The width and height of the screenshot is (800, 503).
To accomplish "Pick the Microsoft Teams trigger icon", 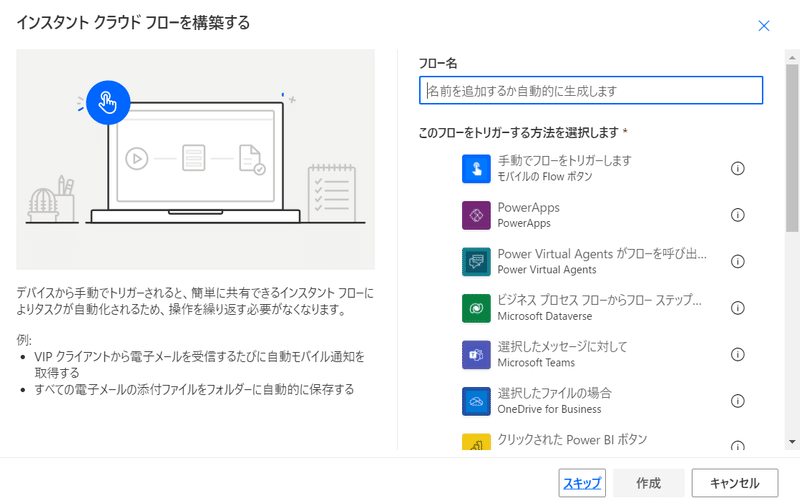I will point(476,355).
